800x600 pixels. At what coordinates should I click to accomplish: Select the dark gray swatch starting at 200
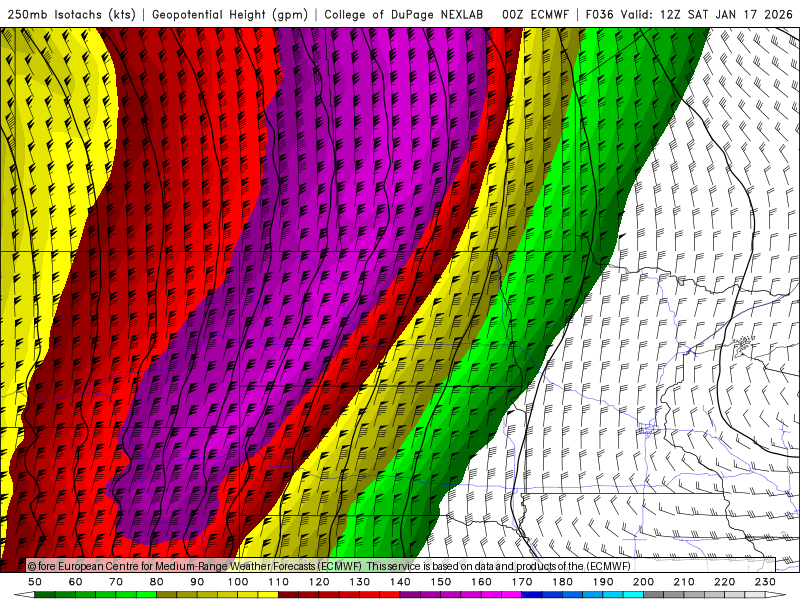(x=654, y=595)
